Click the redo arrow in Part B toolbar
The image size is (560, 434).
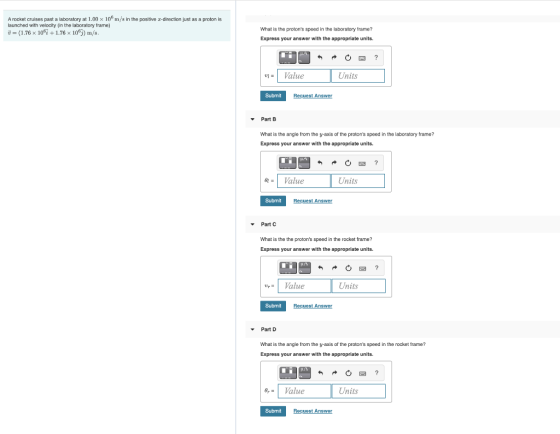(x=334, y=163)
